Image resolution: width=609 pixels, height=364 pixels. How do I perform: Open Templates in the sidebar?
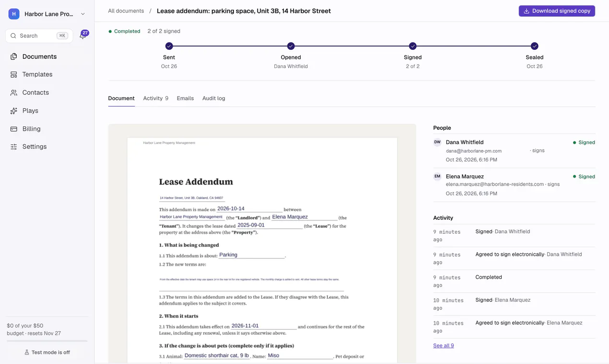click(47, 75)
